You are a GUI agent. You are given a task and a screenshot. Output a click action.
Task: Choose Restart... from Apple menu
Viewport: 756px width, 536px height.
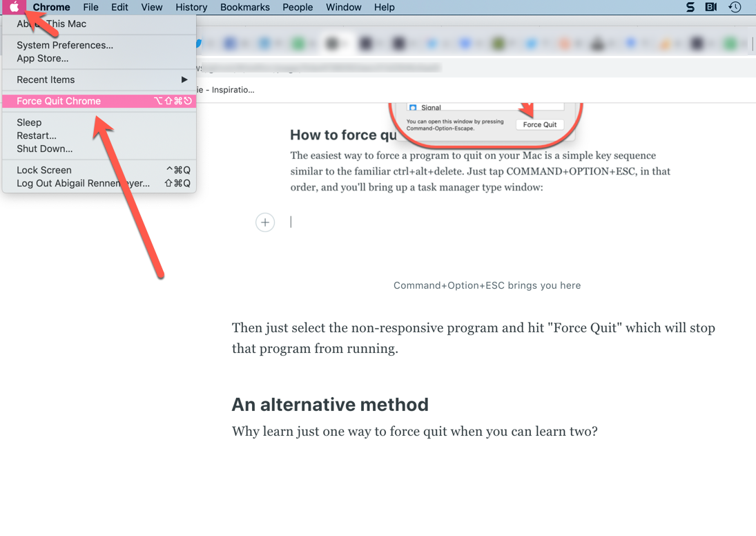tap(99, 135)
